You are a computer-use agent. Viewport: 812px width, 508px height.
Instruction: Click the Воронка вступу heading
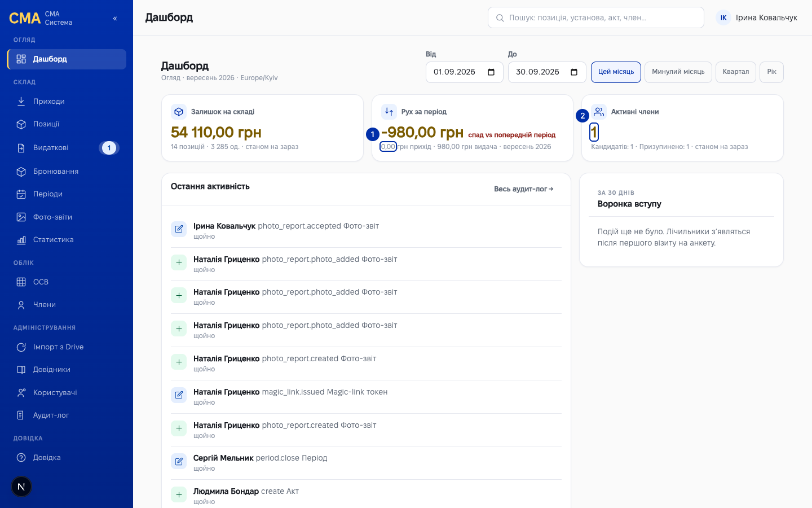click(x=629, y=204)
